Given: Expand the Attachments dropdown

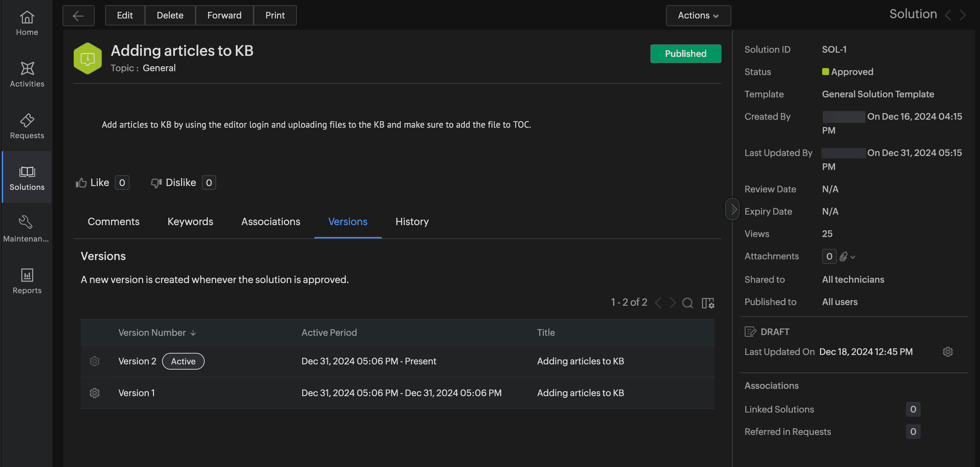Looking at the screenshot, I should (x=853, y=257).
